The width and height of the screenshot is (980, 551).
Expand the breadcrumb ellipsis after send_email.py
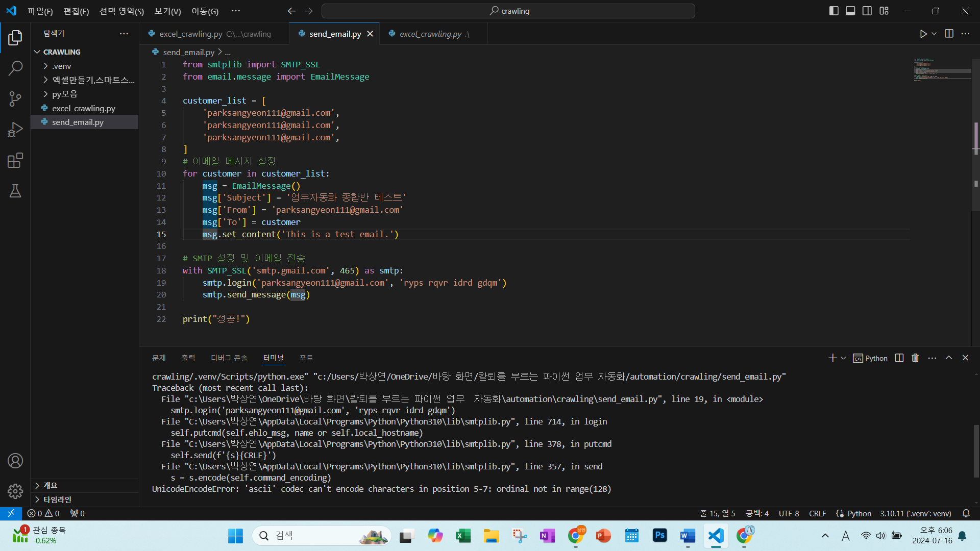[228, 52]
